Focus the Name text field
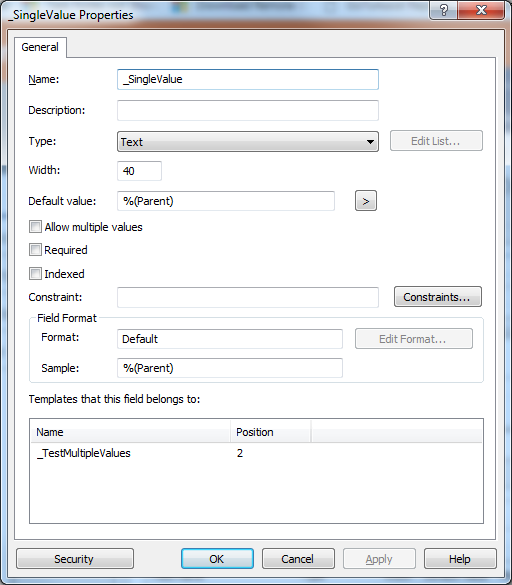 tap(248, 79)
